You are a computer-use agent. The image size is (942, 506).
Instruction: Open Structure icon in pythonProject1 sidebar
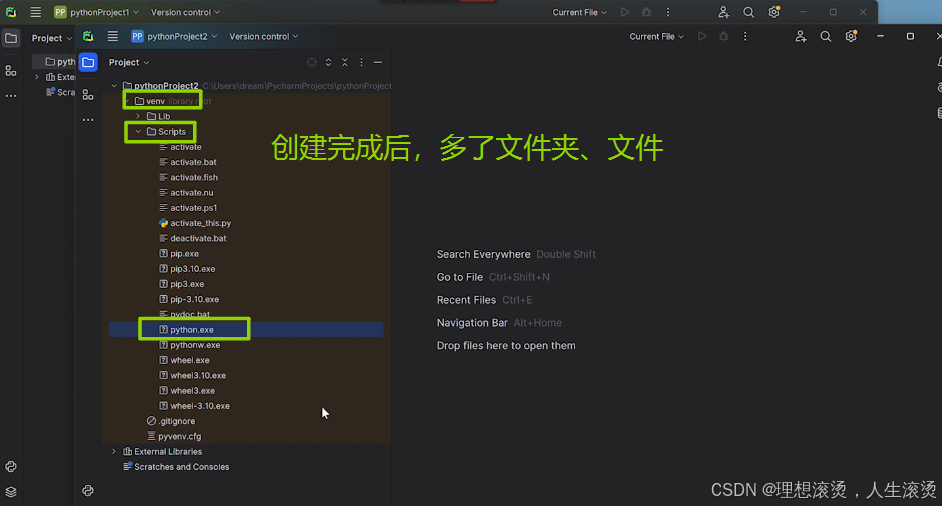point(11,70)
